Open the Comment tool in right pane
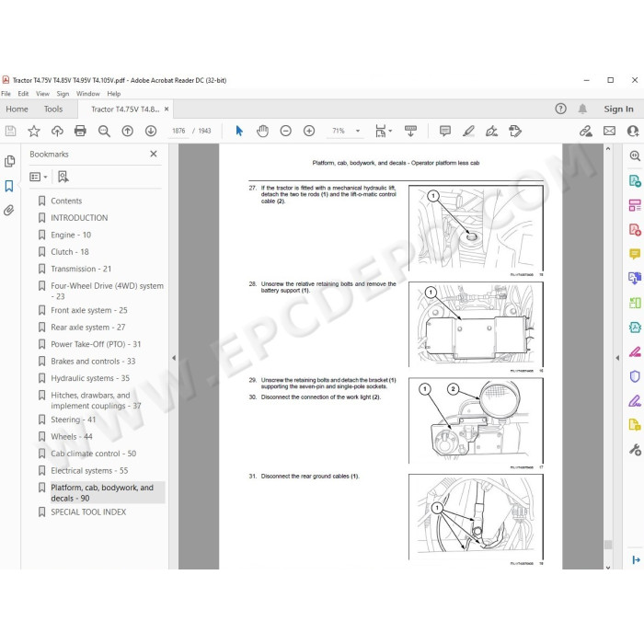 [x=635, y=254]
